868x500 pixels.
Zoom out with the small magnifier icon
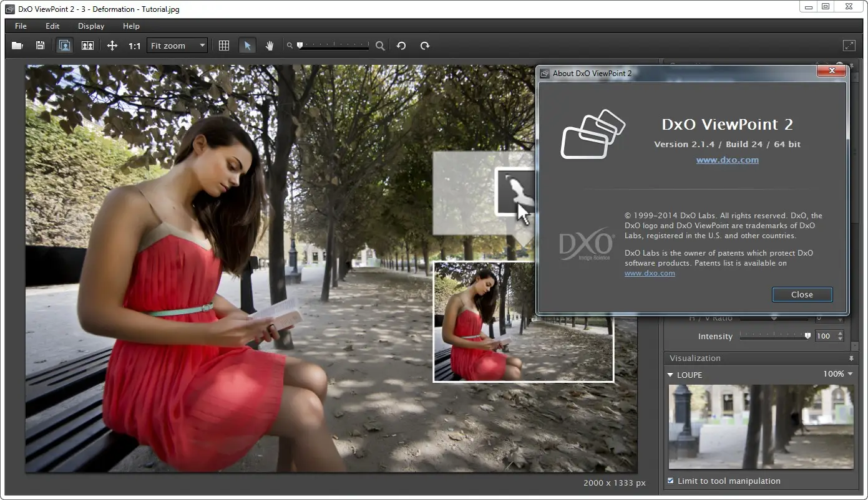pos(290,46)
